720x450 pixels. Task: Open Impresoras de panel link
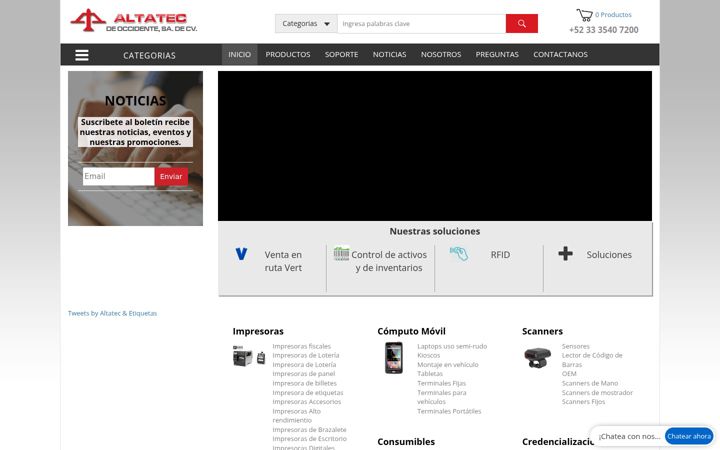(304, 374)
